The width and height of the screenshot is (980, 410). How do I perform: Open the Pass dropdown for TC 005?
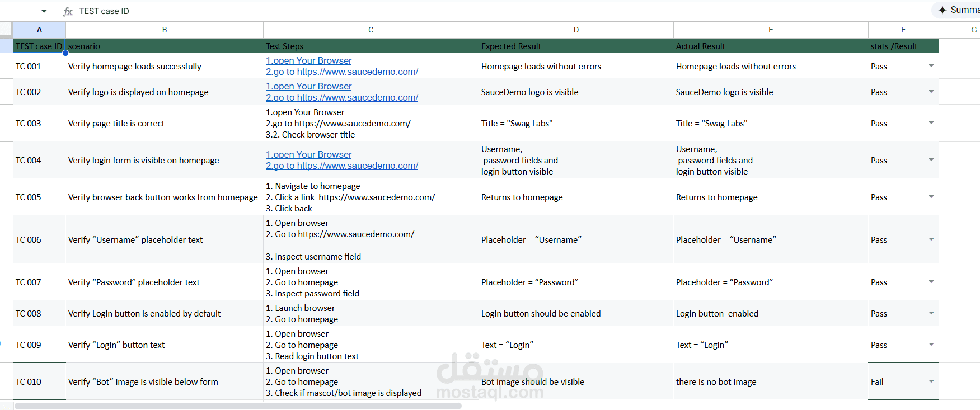coord(931,197)
